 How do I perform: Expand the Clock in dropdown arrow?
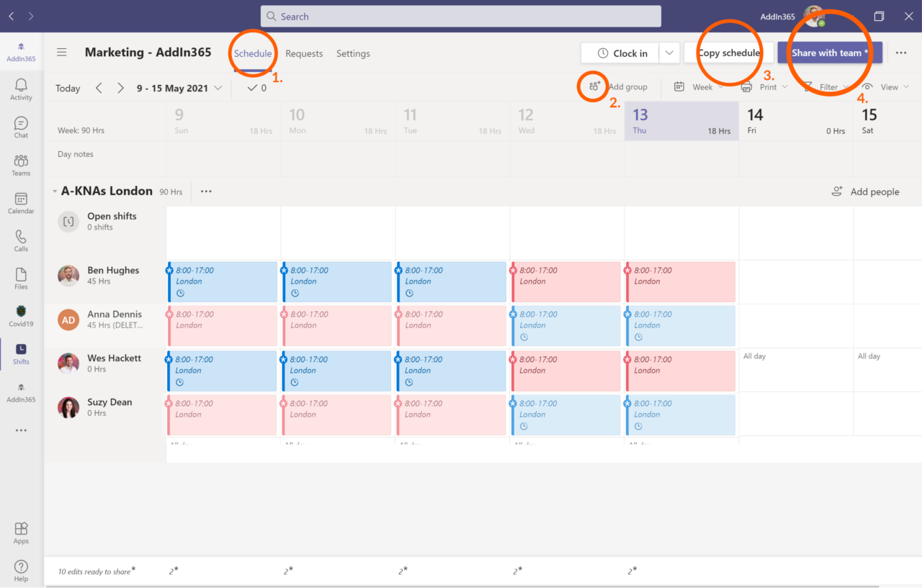668,53
